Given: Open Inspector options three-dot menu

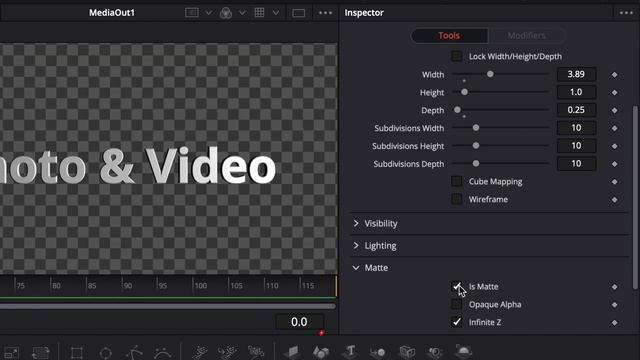Looking at the screenshot, I should tap(626, 13).
